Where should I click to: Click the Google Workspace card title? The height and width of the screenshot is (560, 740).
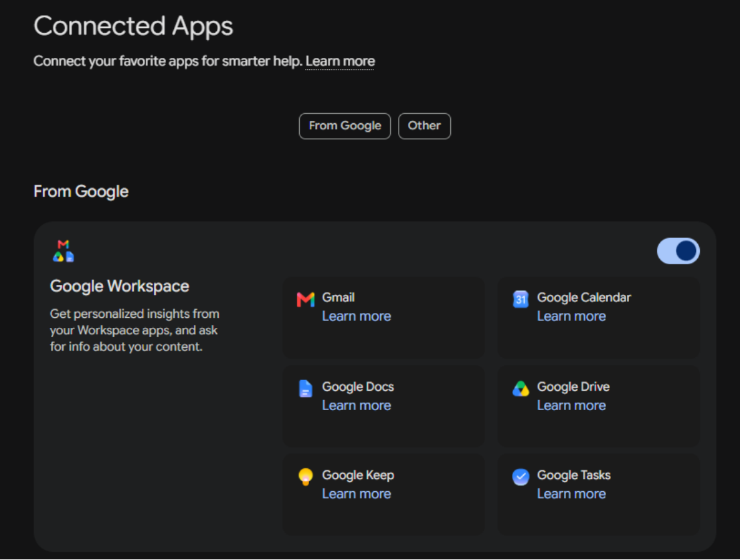coord(119,286)
